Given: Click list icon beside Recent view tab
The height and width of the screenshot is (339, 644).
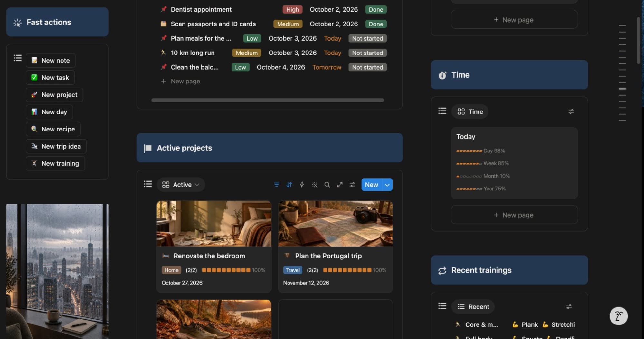Looking at the screenshot, I should pos(442,306).
